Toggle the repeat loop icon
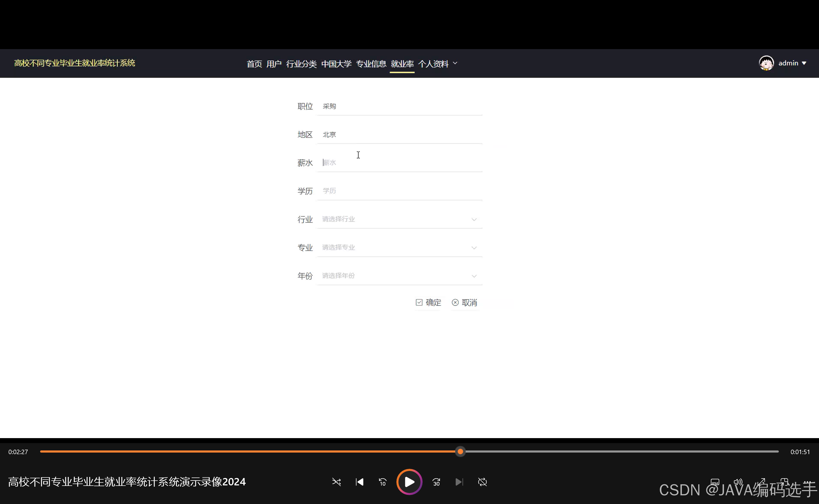This screenshot has width=819, height=504. tap(482, 482)
